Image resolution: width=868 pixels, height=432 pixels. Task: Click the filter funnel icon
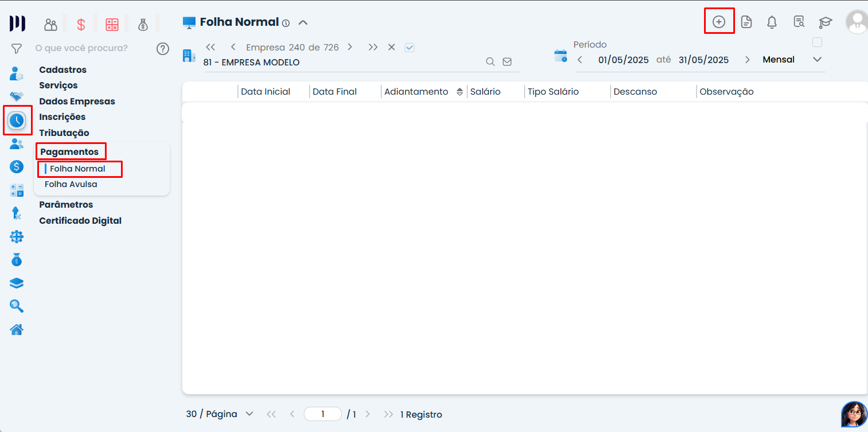pyautogui.click(x=17, y=49)
